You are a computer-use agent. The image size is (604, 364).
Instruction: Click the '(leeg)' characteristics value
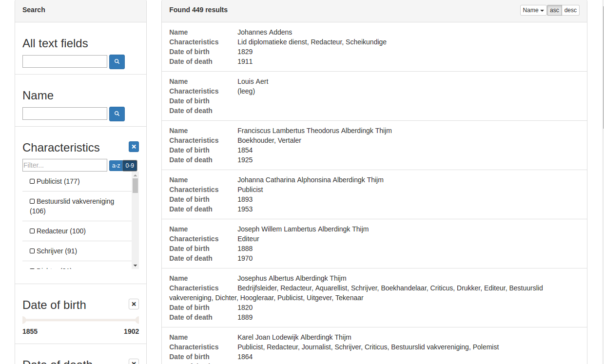246,91
